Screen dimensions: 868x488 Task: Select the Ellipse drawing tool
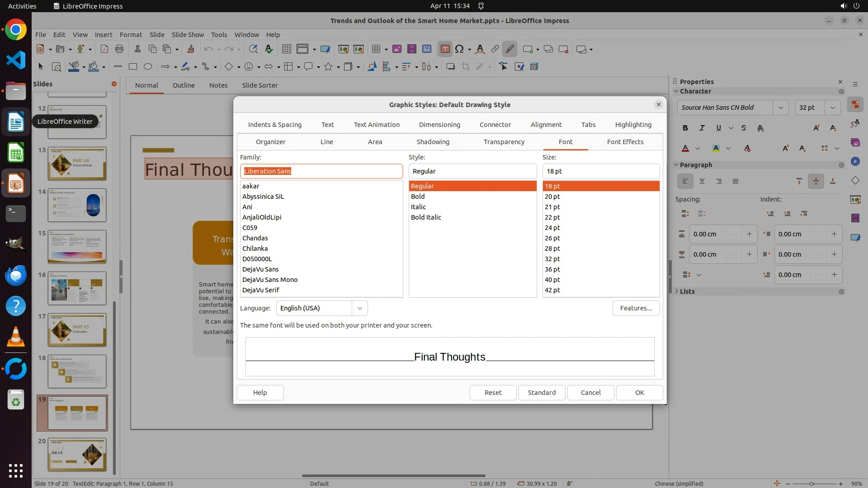tap(147, 67)
